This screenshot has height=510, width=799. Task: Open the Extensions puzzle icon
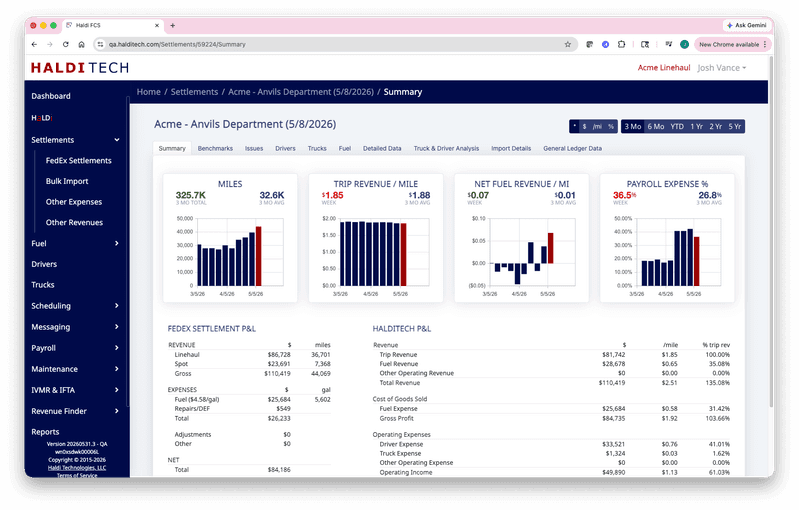click(621, 44)
